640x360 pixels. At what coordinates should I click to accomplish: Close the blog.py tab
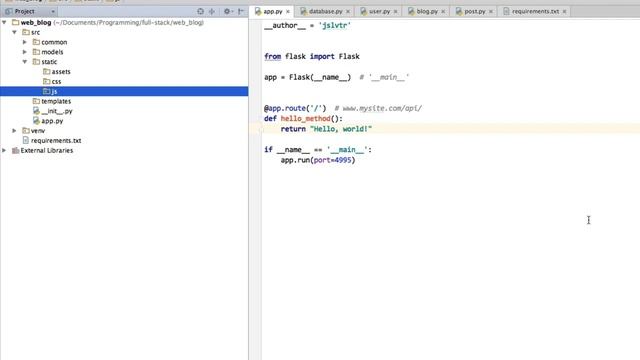click(443, 12)
